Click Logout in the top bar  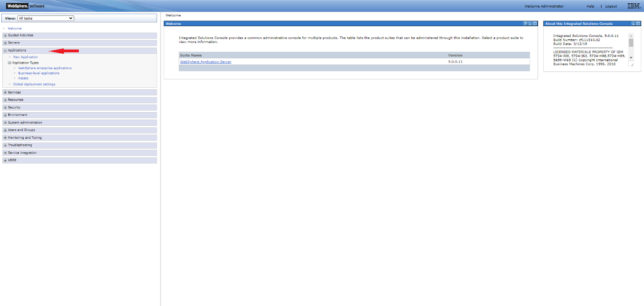point(611,6)
